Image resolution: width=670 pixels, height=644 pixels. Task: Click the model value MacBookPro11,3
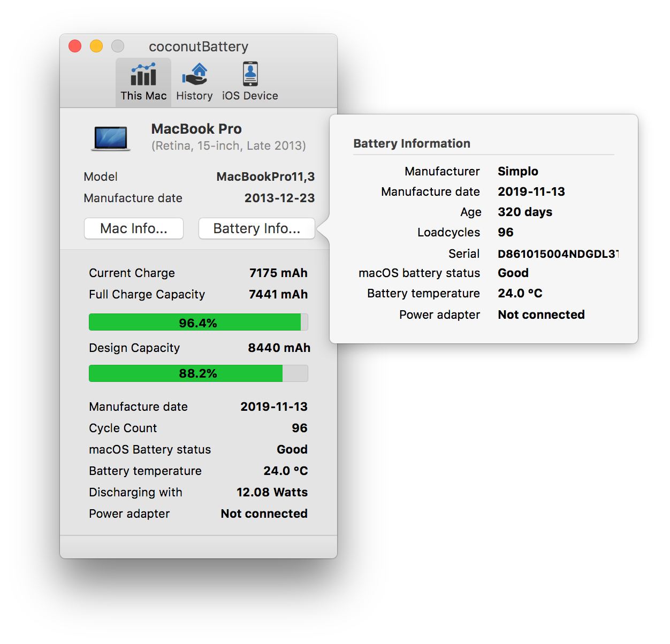click(265, 177)
